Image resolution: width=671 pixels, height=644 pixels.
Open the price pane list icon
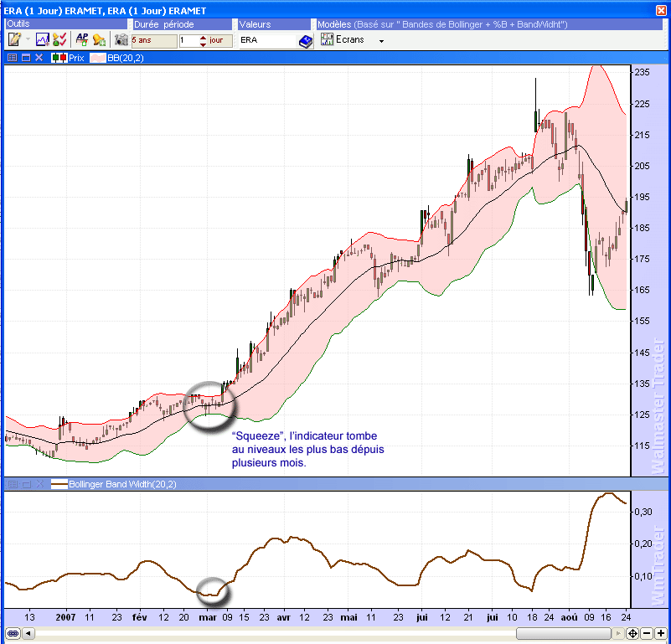[13, 57]
